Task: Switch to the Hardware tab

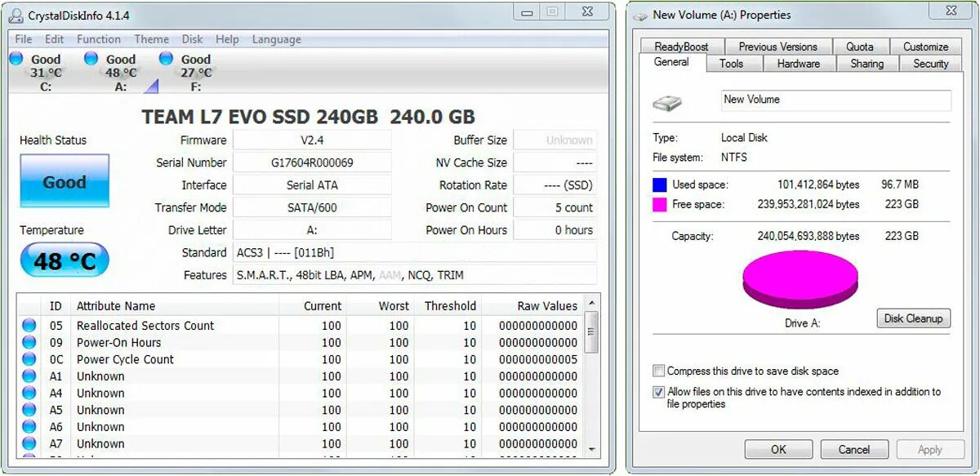Action: point(798,64)
